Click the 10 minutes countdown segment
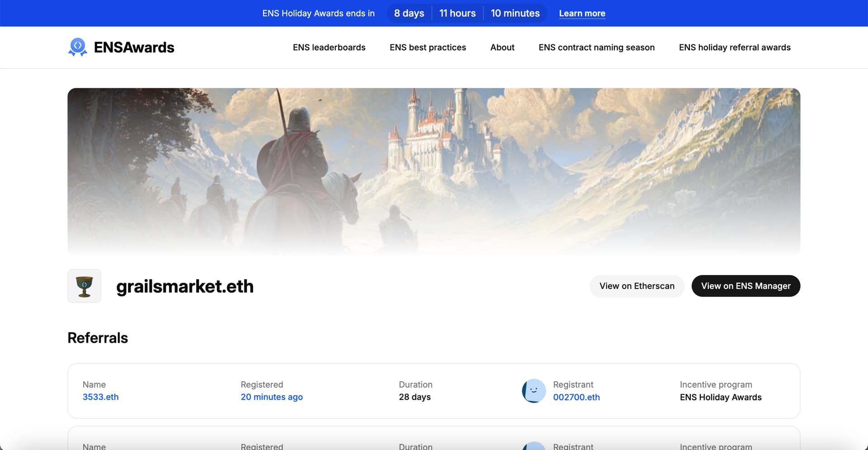The height and width of the screenshot is (450, 868). point(515,14)
